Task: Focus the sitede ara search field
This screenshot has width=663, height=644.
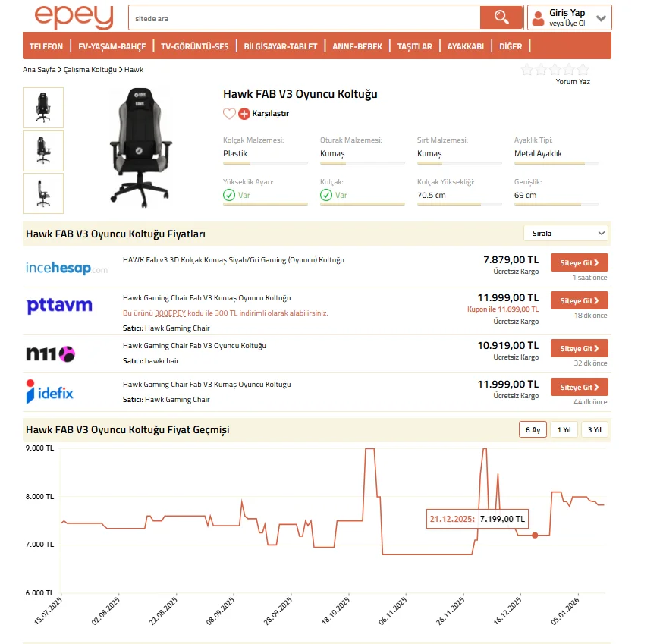Action: click(304, 18)
